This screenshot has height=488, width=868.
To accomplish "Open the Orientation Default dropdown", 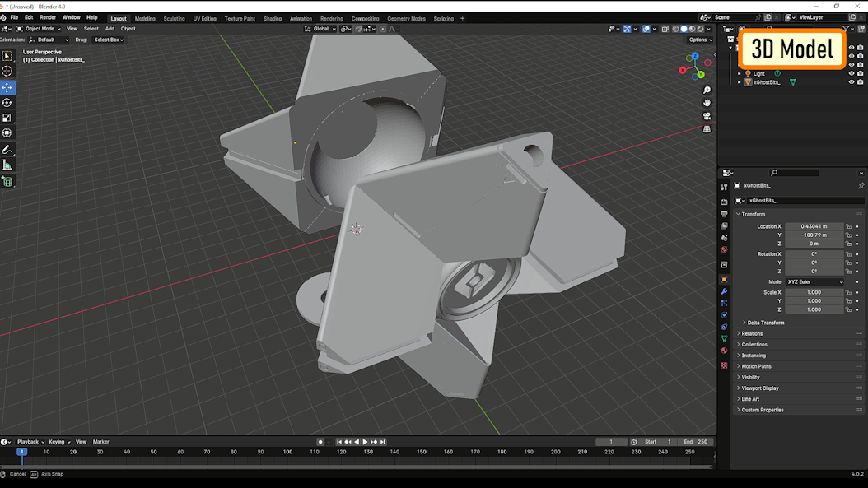I will (49, 40).
